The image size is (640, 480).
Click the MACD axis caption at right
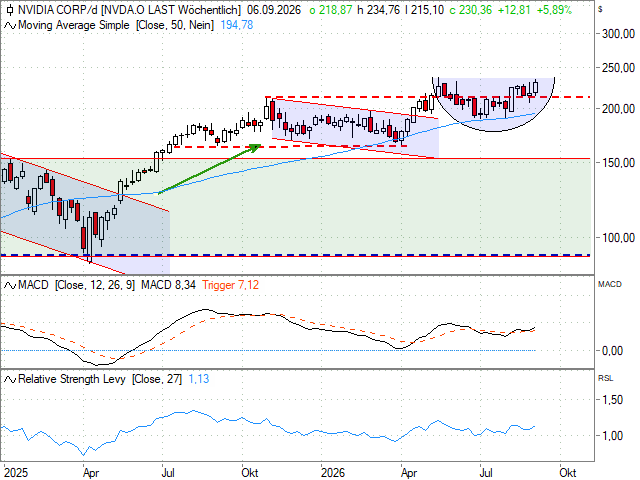click(x=610, y=284)
